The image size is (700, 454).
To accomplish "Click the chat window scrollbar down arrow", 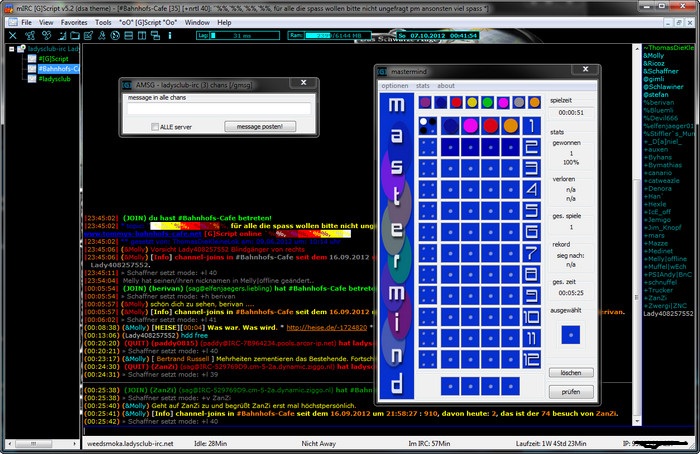I will 637,421.
